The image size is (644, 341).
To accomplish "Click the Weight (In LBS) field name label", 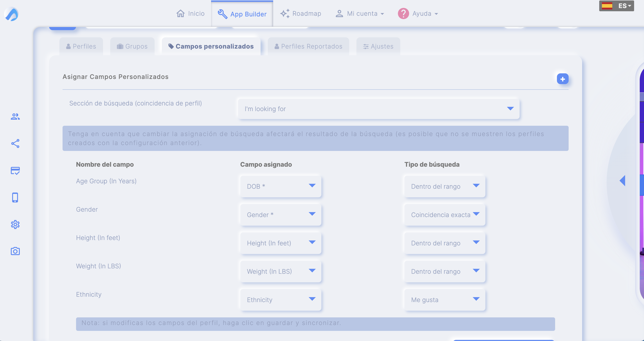I will [99, 266].
